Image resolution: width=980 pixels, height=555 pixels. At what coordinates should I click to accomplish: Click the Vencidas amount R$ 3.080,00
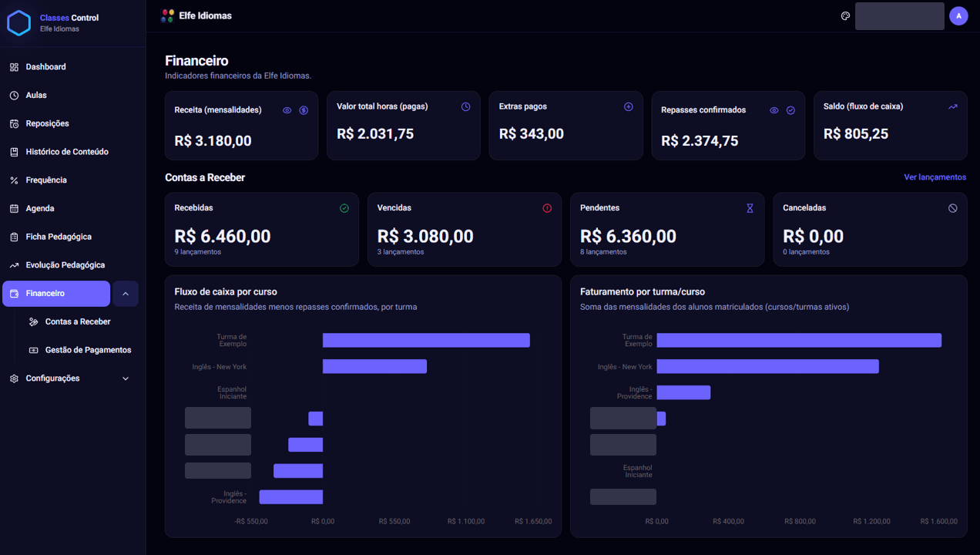[x=425, y=237]
